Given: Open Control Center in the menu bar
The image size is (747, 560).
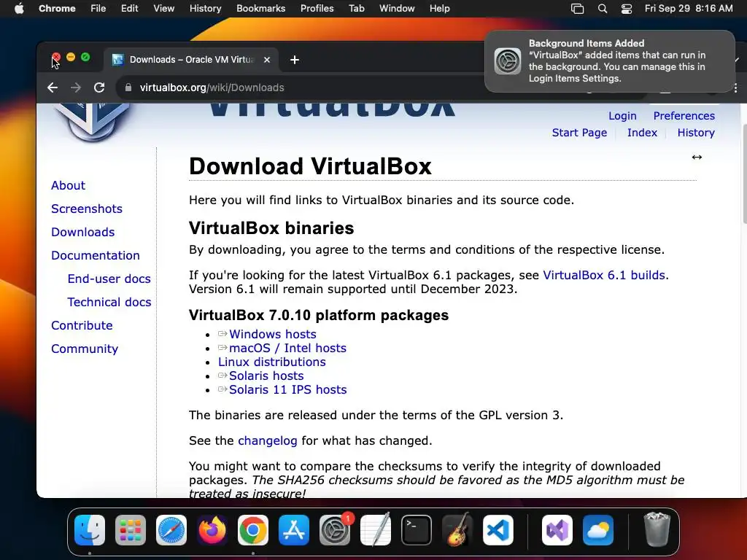Looking at the screenshot, I should point(627,9).
